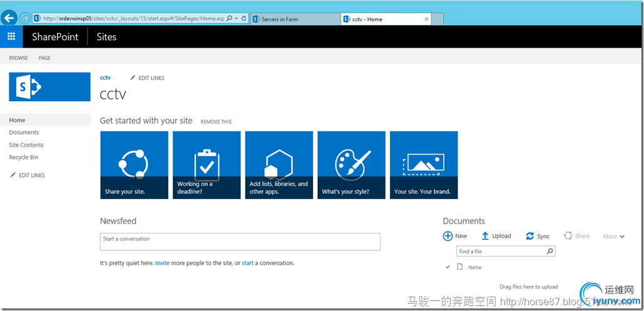Click the Start a conversation box

point(240,242)
